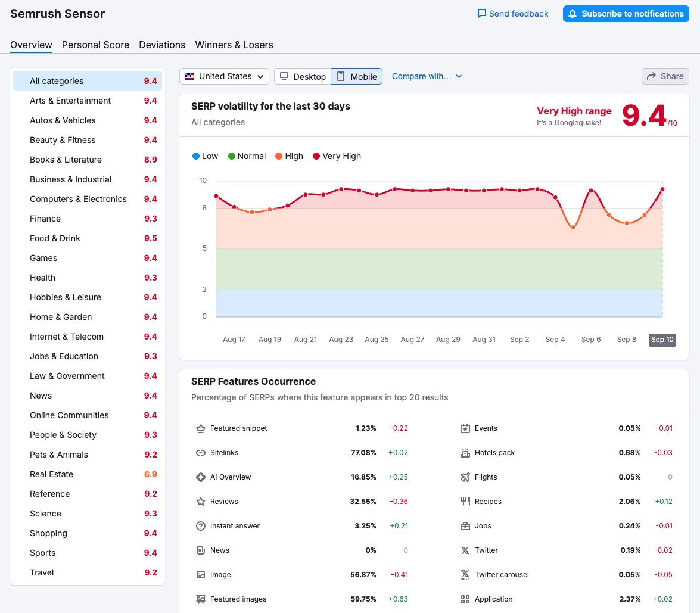Click the Recipes cutlery icon
The height and width of the screenshot is (613, 700).
point(465,501)
